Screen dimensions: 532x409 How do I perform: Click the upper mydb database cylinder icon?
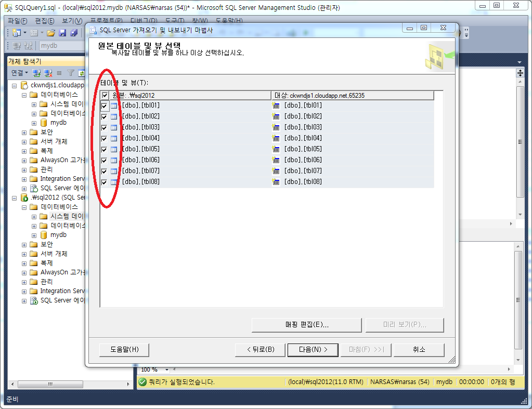coord(44,123)
